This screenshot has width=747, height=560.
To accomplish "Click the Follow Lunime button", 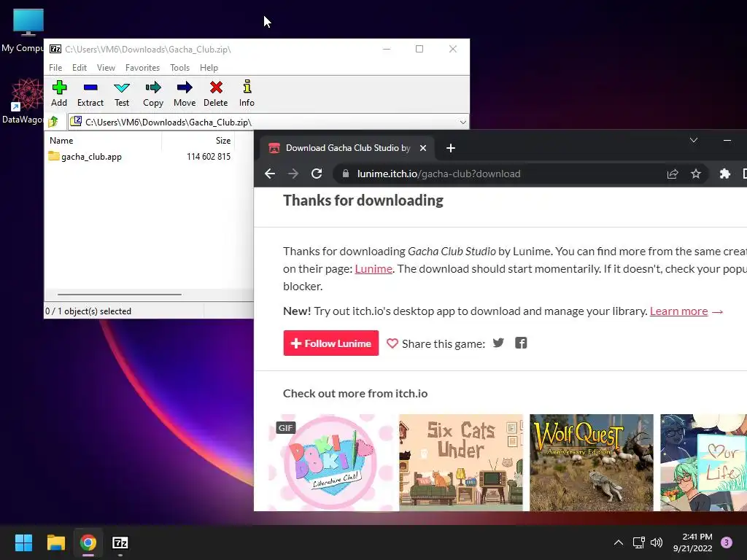I will 331,343.
